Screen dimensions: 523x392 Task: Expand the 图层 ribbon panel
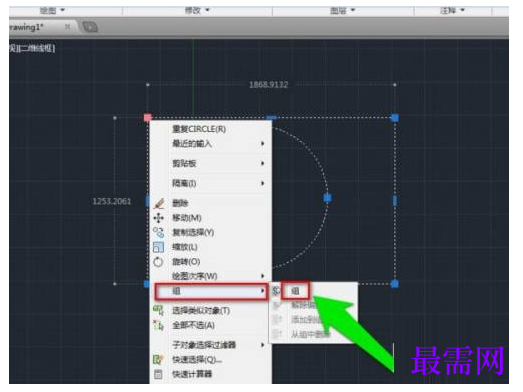(342, 10)
